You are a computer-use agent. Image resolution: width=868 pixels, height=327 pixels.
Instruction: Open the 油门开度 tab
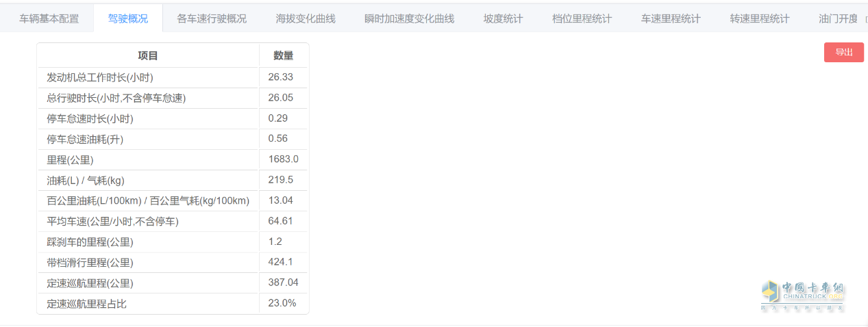839,18
